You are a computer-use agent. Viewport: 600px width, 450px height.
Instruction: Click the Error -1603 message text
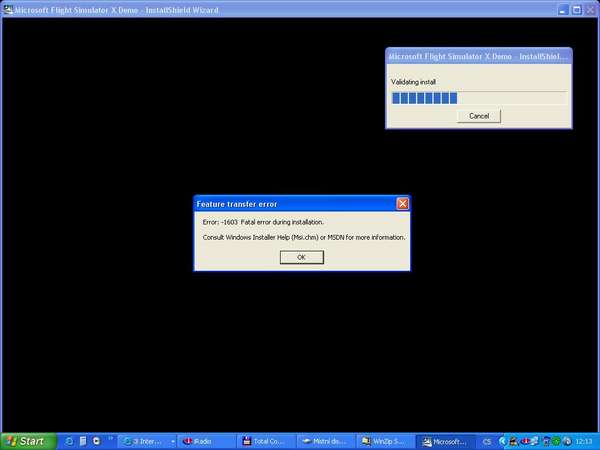pyautogui.click(x=263, y=222)
